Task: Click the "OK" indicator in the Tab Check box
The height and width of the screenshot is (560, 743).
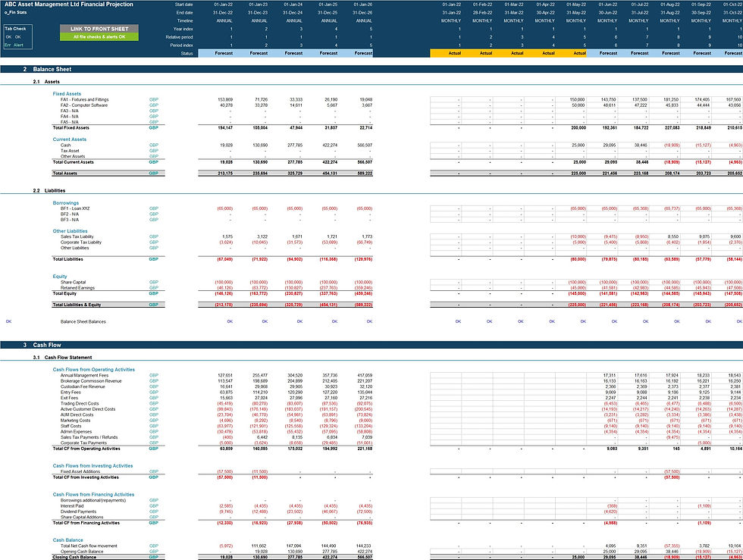Action: pos(8,36)
